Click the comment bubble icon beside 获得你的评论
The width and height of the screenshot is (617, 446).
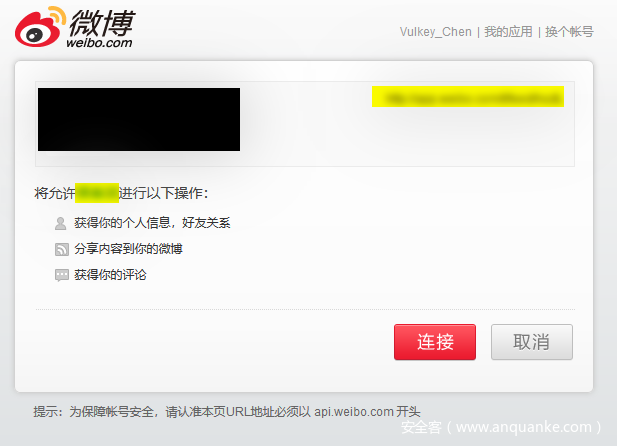62,275
